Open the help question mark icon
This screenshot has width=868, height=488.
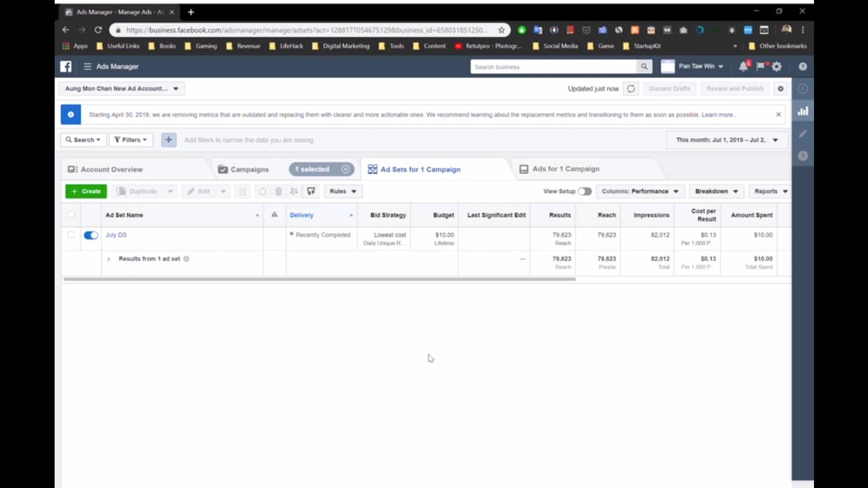(x=803, y=66)
